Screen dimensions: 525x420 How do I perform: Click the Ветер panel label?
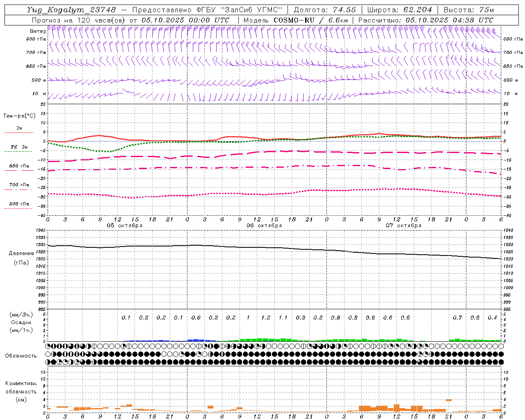click(x=38, y=31)
